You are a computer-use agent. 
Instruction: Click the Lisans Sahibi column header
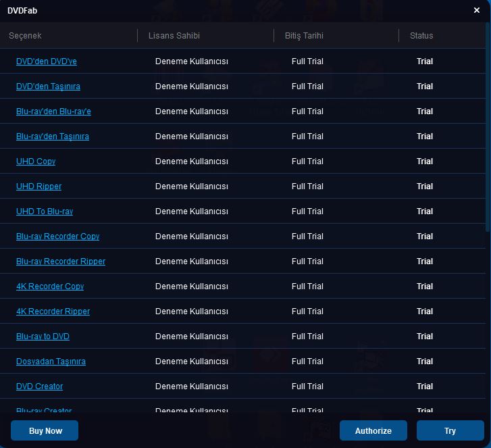click(x=174, y=36)
